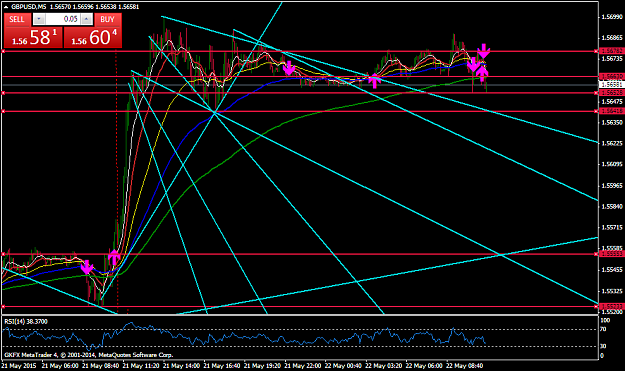Click the 1.56782 horizontal line price label
Viewport: 625px width, 371px height.
[611, 51]
